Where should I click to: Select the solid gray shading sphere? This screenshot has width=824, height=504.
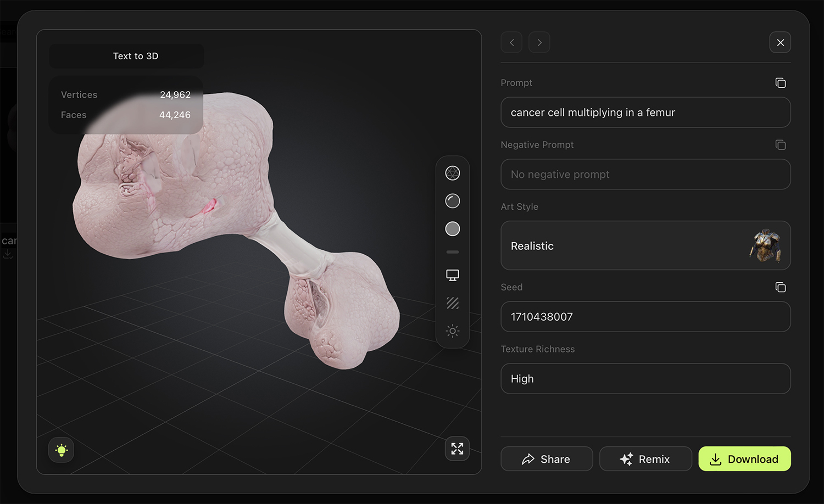pos(452,229)
